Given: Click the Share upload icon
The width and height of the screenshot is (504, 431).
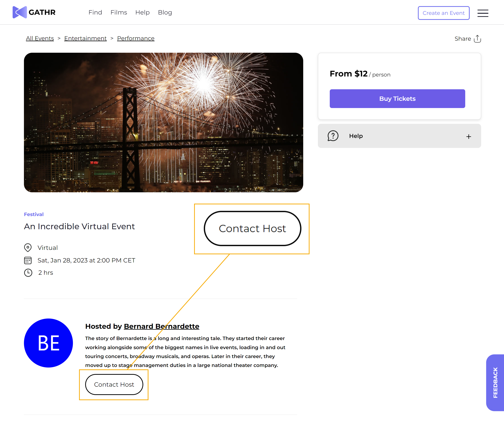Looking at the screenshot, I should [x=477, y=39].
